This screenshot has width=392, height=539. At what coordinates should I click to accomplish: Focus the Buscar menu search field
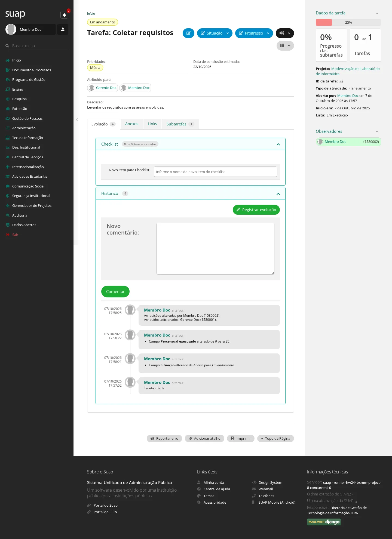click(37, 46)
